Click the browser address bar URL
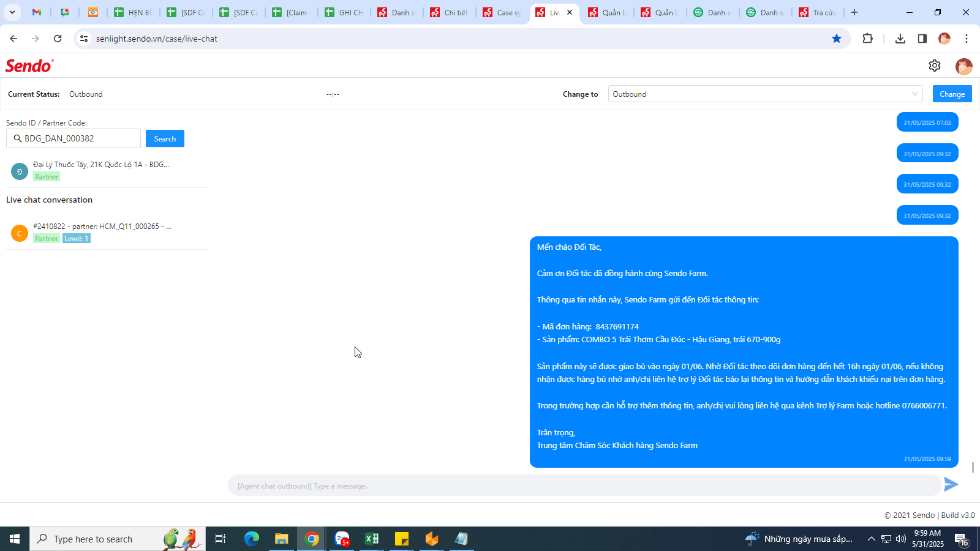Viewport: 980px width, 551px height. pos(157,39)
